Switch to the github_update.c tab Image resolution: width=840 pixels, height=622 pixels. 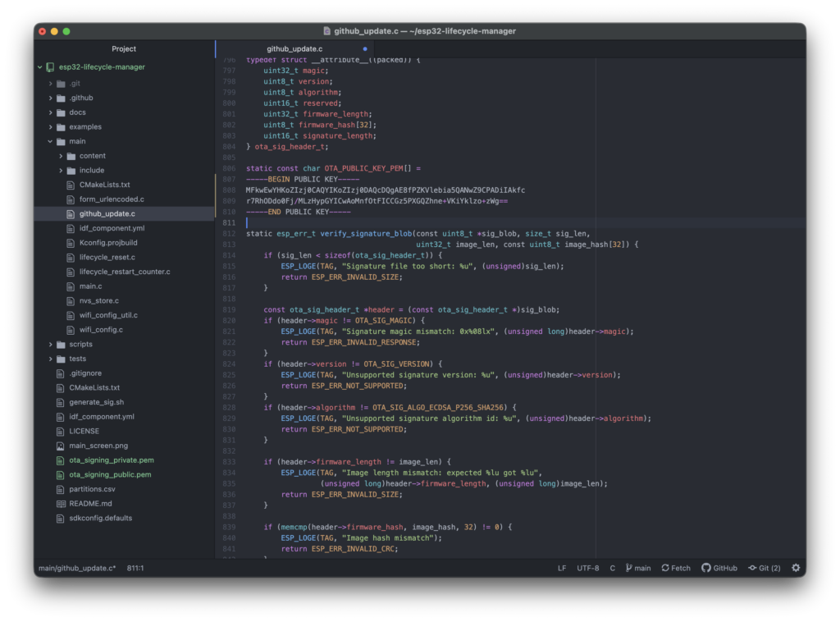pos(294,49)
